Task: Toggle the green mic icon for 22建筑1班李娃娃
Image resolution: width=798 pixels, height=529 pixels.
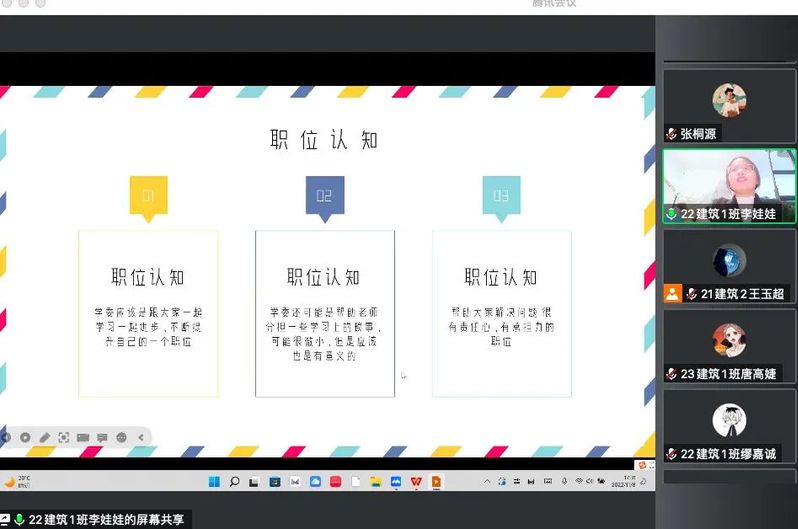Action: click(672, 214)
